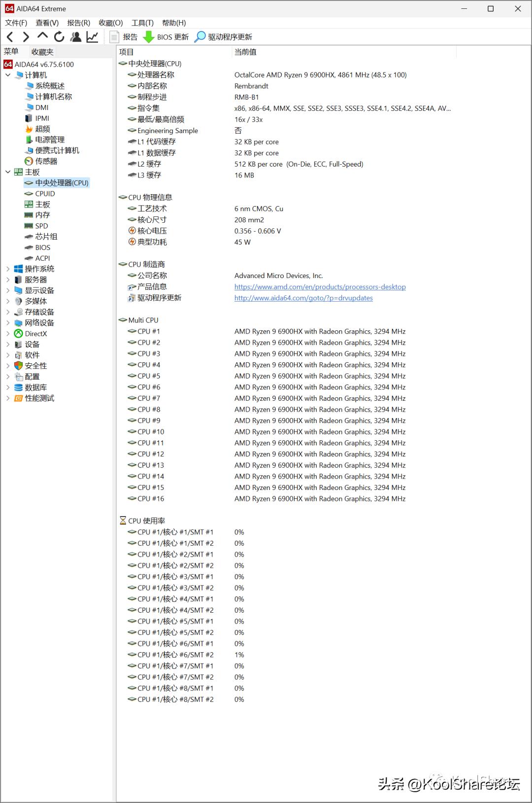Switch to the 菜单 tab
This screenshot has width=532, height=803.
tap(11, 52)
